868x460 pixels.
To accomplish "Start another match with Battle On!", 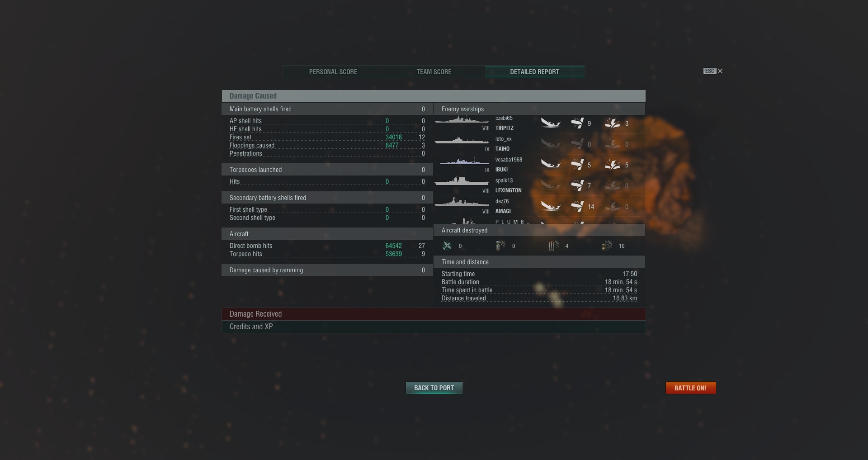I will (x=691, y=388).
